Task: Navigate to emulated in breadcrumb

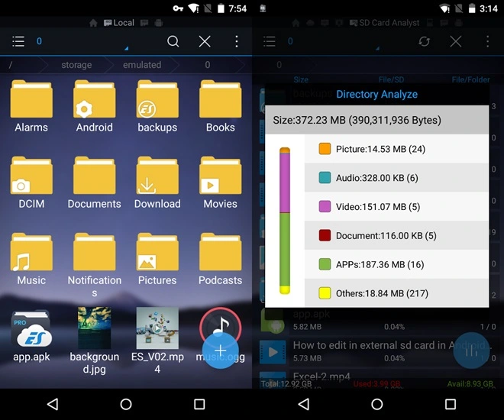Action: pos(142,65)
